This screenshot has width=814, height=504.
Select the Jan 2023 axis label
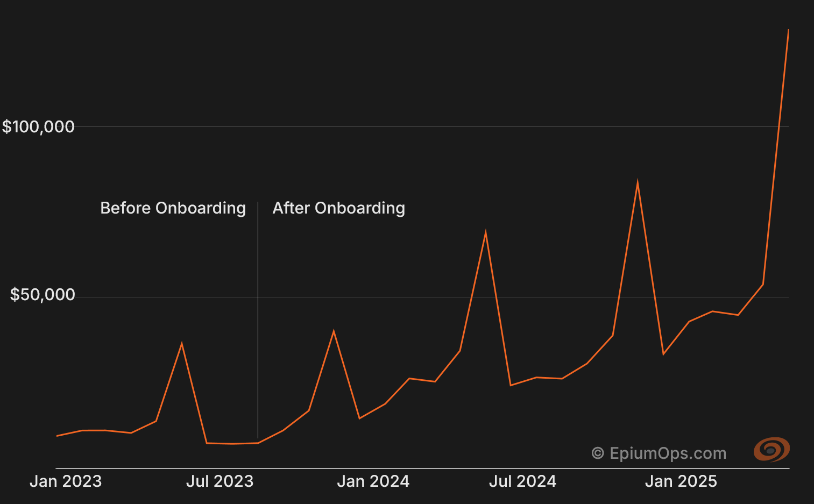pyautogui.click(x=65, y=481)
